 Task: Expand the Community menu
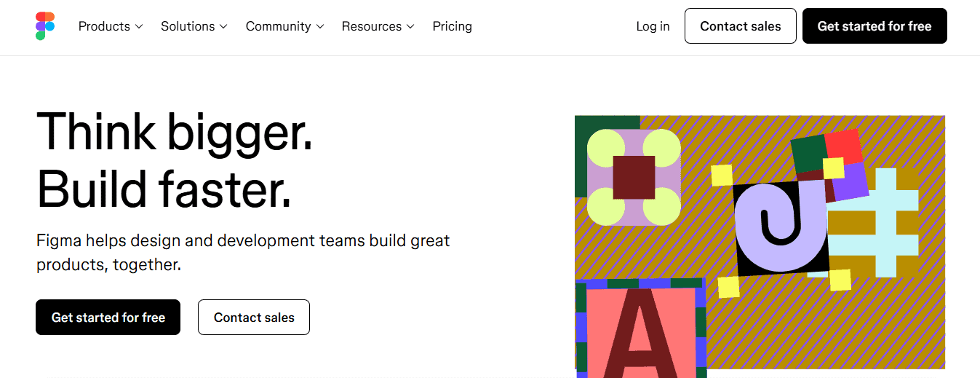[284, 26]
